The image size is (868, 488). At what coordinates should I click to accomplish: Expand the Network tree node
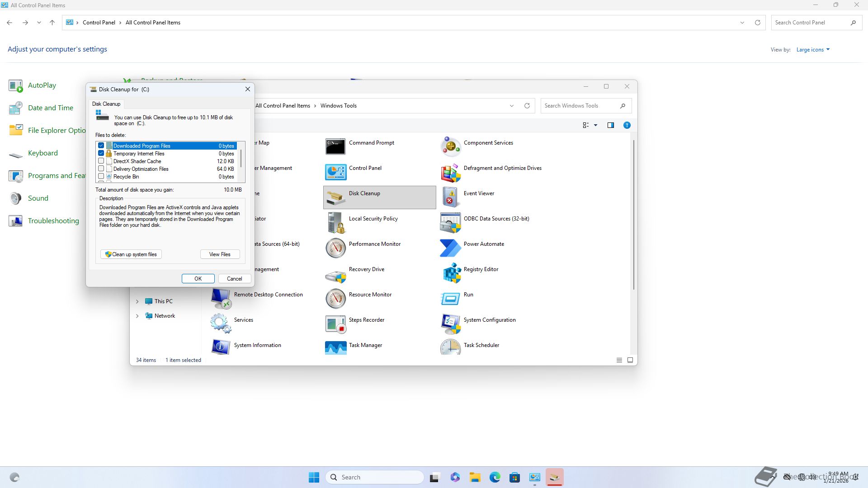(137, 316)
